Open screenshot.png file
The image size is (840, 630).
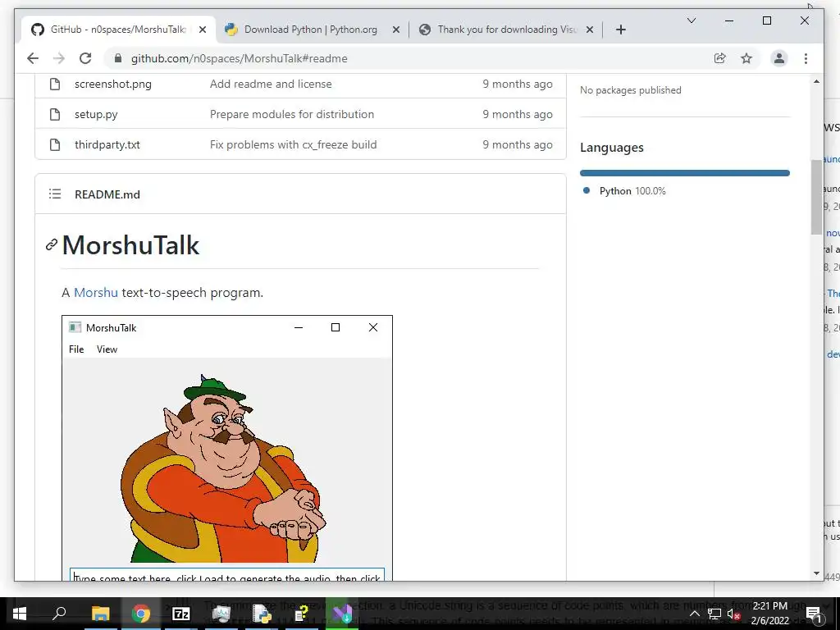(113, 84)
